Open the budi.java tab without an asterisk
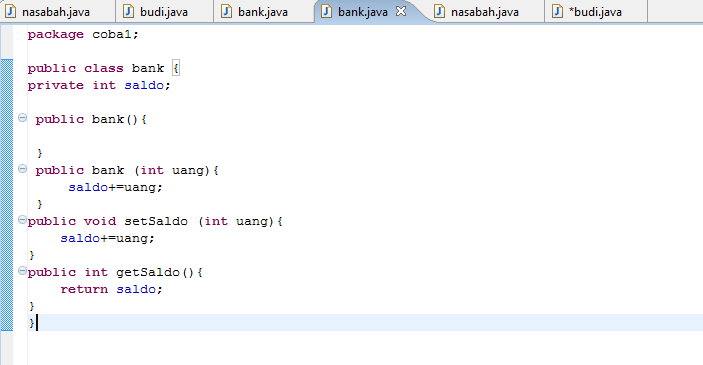 (x=164, y=12)
